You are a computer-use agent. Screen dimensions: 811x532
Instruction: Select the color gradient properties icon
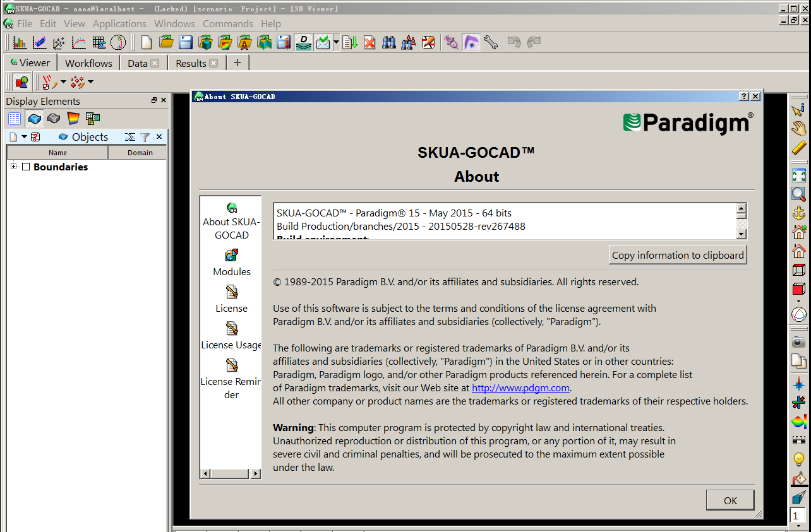point(74,118)
